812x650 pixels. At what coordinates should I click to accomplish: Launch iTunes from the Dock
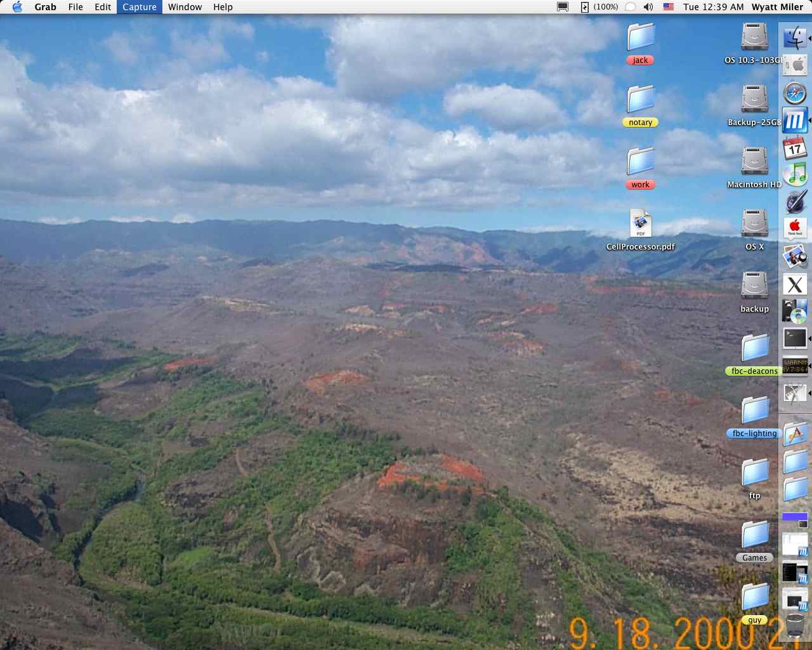click(x=795, y=175)
